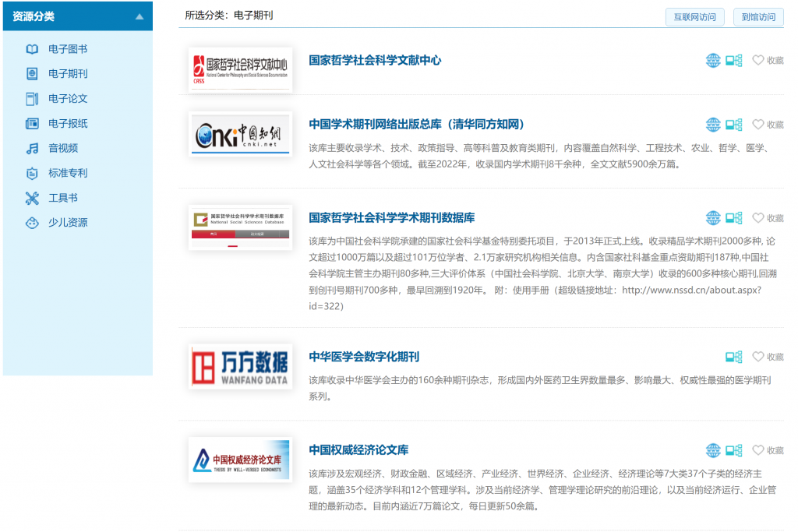
Task: Click the in-library access icon for 中华医学会数字化期刊
Action: (x=733, y=357)
